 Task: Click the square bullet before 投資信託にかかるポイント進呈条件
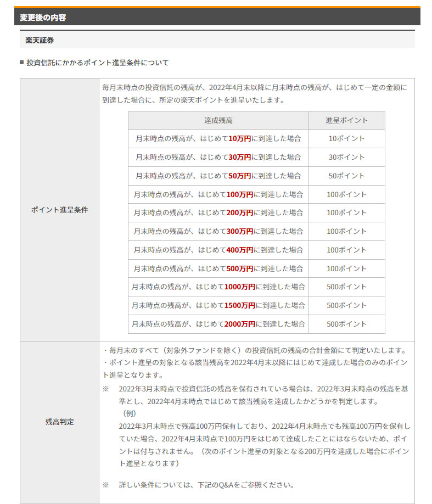22,63
